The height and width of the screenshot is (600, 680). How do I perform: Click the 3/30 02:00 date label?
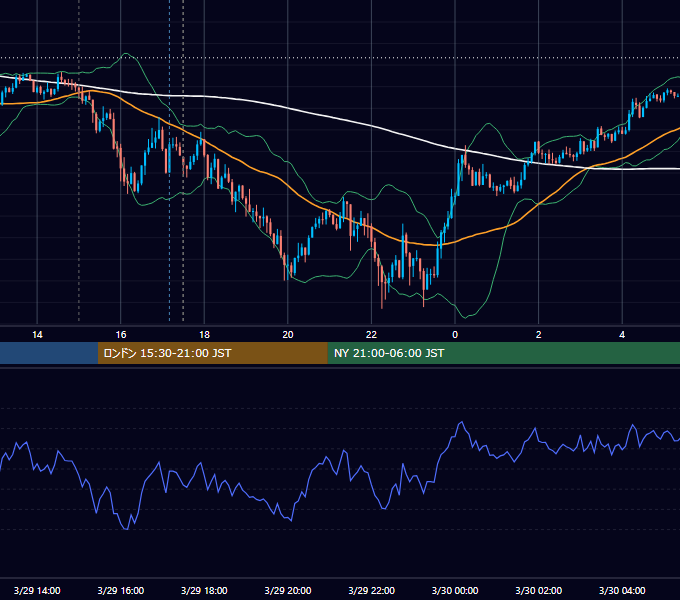tap(539, 590)
